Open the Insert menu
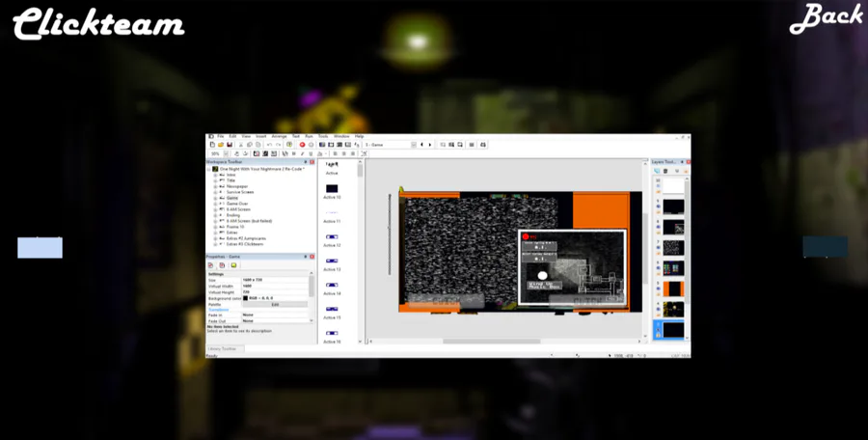Viewport: 868px width, 440px height. 260,136
